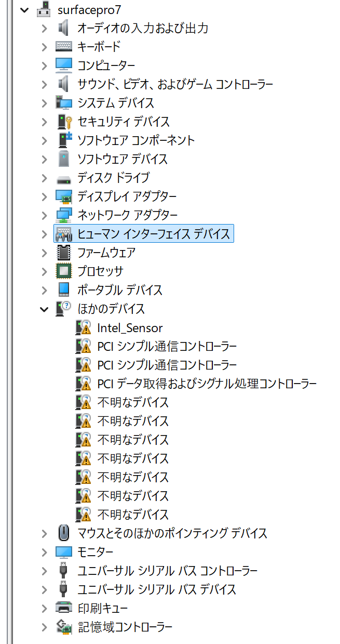Select the ファームウェア category label

106,253
